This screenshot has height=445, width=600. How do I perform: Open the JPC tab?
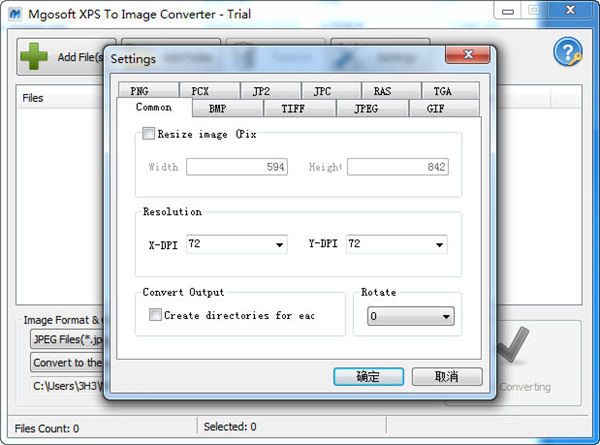pos(331,91)
